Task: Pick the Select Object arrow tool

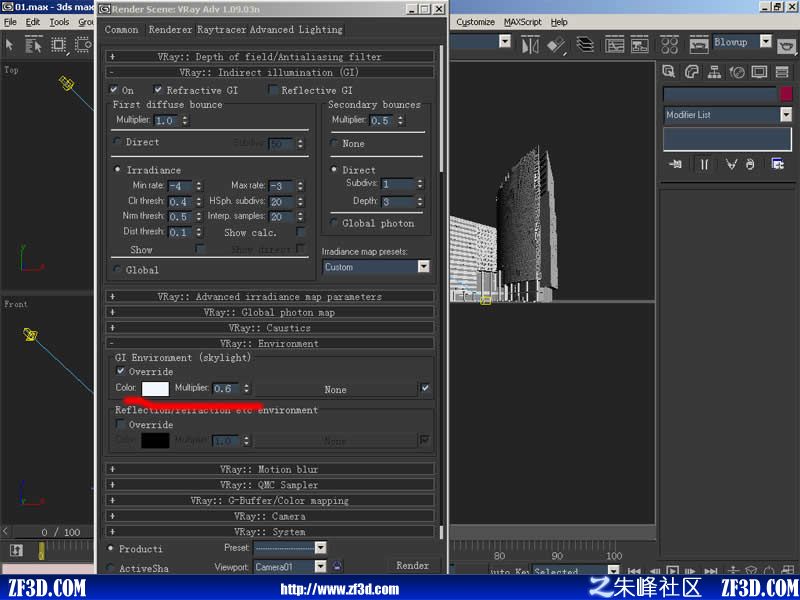Action: pyautogui.click(x=10, y=45)
